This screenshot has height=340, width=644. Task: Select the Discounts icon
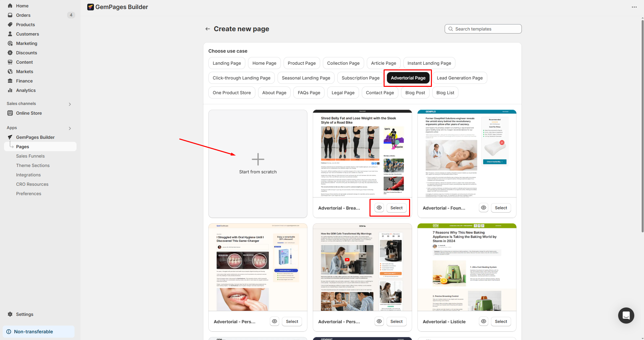coord(10,53)
